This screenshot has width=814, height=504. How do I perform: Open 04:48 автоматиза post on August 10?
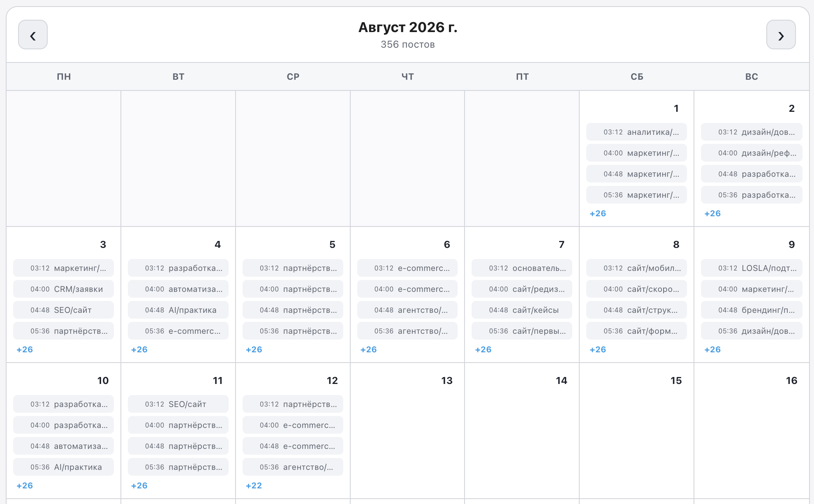[63, 446]
